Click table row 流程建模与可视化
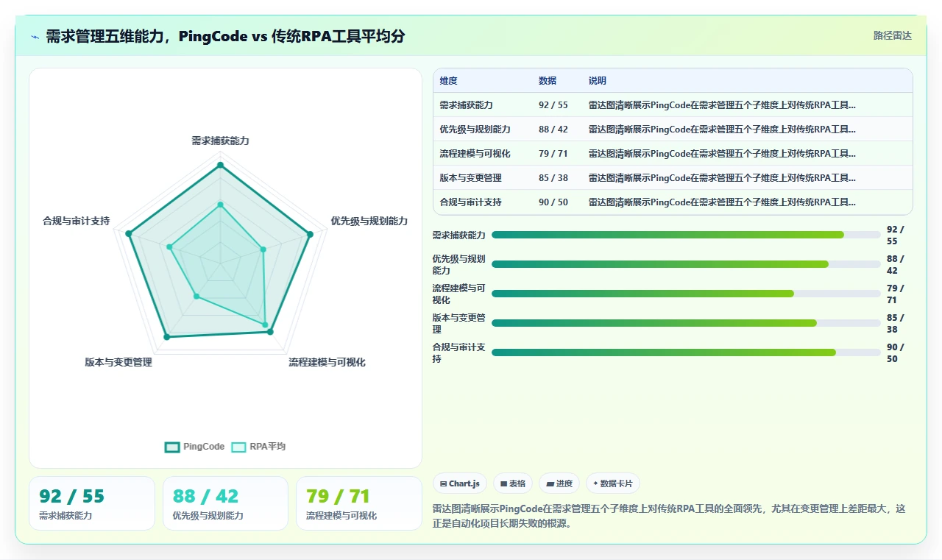Image resolution: width=942 pixels, height=560 pixels. tap(673, 154)
